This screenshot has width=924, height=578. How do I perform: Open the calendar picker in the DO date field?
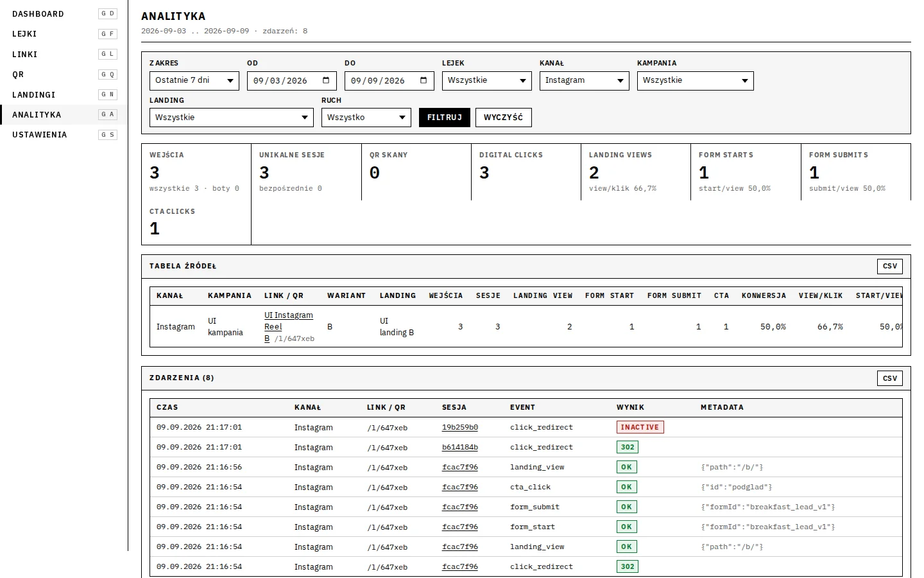(x=424, y=80)
